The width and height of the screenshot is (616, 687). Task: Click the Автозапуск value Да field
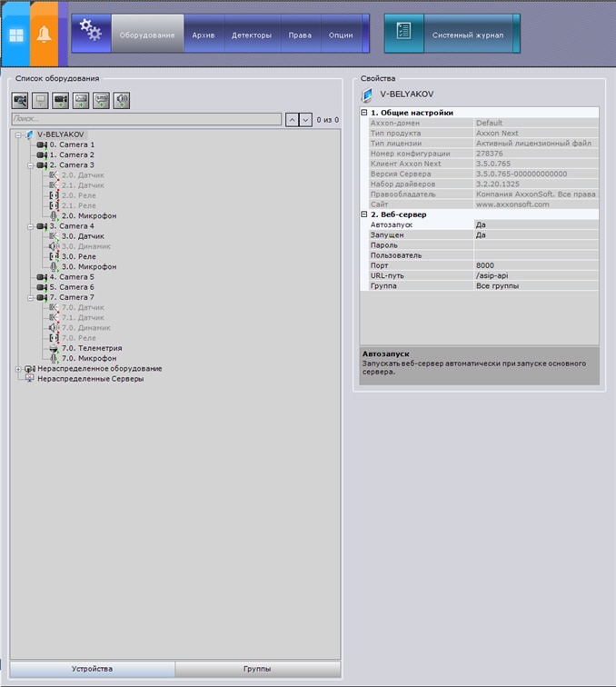[x=536, y=224]
